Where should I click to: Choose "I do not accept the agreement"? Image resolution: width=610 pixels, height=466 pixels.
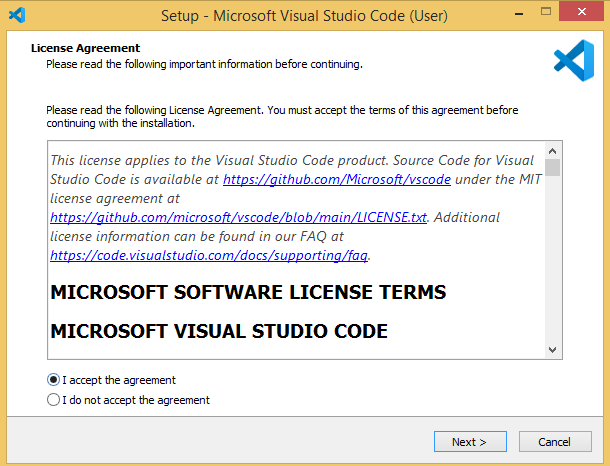coord(54,400)
